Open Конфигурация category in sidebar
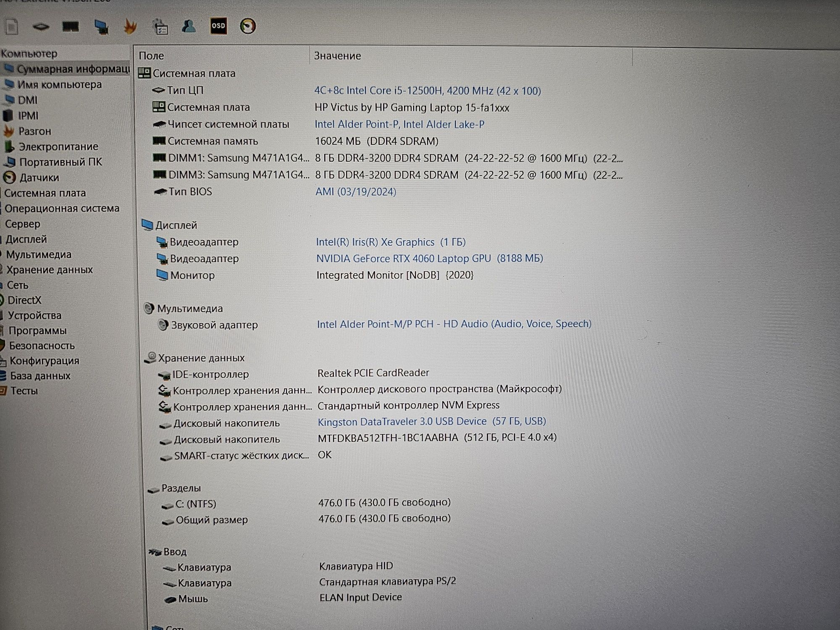Image resolution: width=840 pixels, height=630 pixels. click(44, 361)
